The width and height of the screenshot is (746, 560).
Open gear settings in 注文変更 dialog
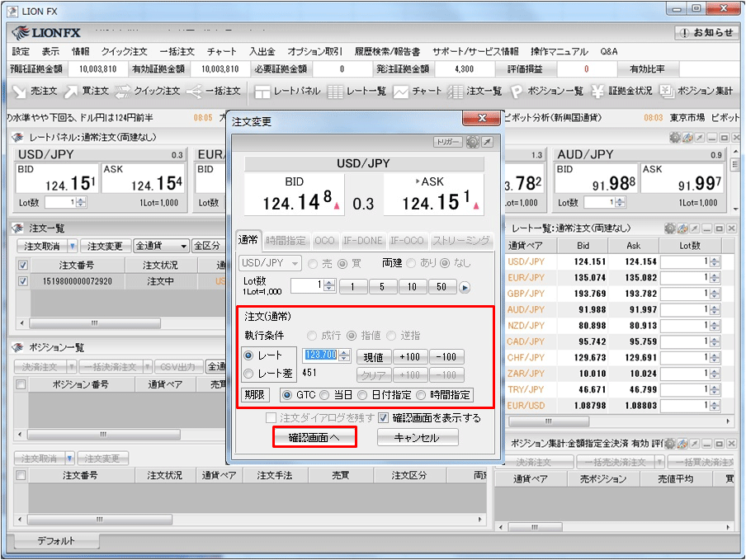[472, 142]
